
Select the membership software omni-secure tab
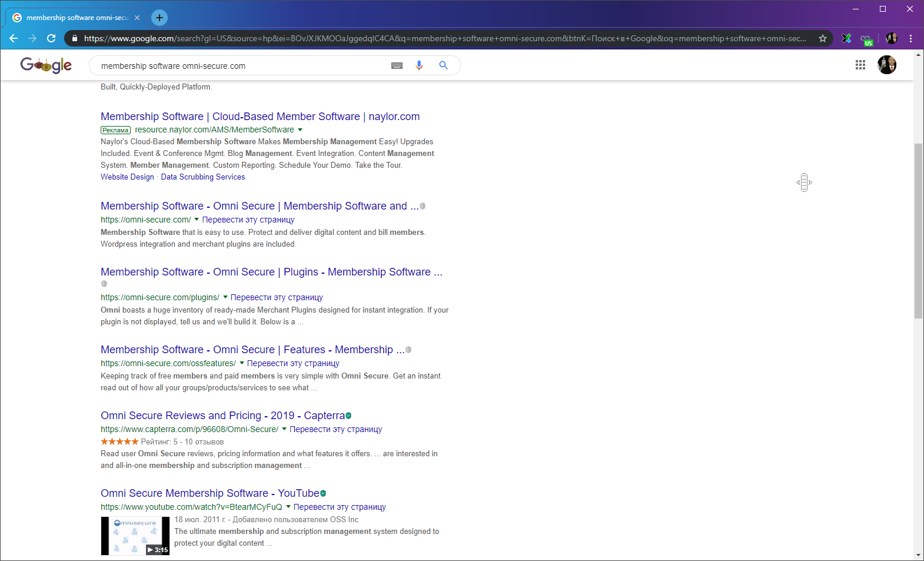pos(77,18)
